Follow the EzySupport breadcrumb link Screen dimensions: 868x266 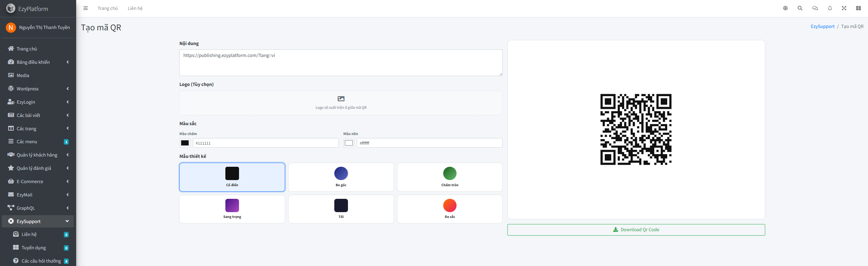click(823, 26)
